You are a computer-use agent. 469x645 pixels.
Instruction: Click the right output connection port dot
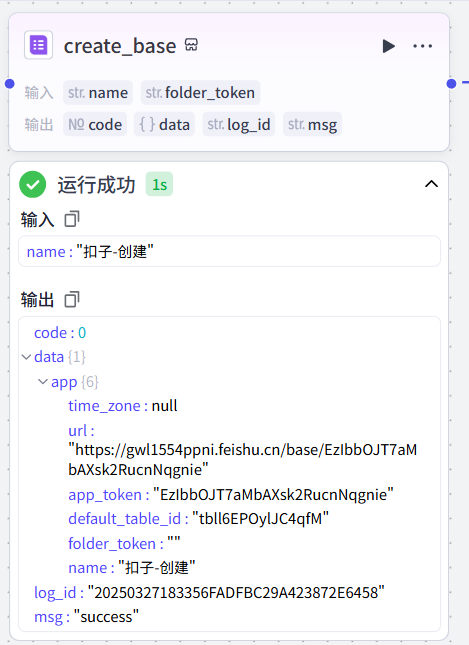(451, 84)
